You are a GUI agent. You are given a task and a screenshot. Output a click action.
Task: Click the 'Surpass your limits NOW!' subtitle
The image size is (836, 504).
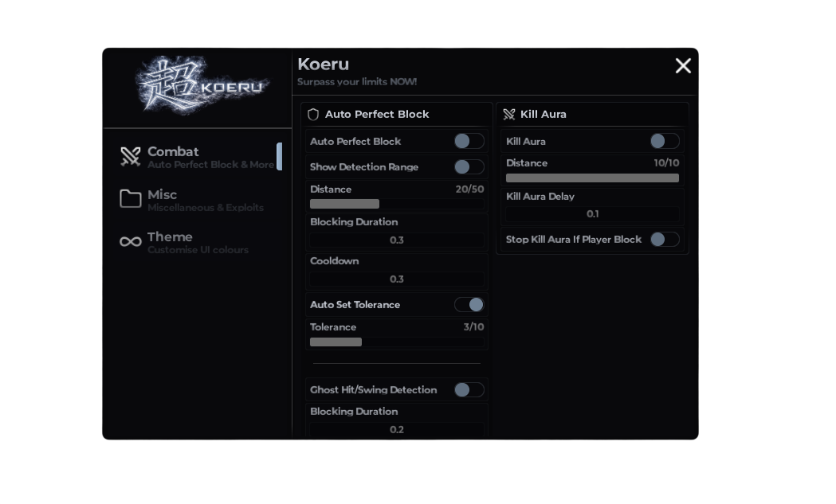357,82
